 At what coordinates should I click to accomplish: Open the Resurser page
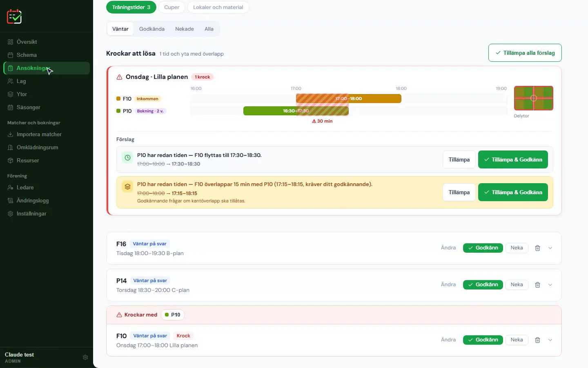(47, 160)
